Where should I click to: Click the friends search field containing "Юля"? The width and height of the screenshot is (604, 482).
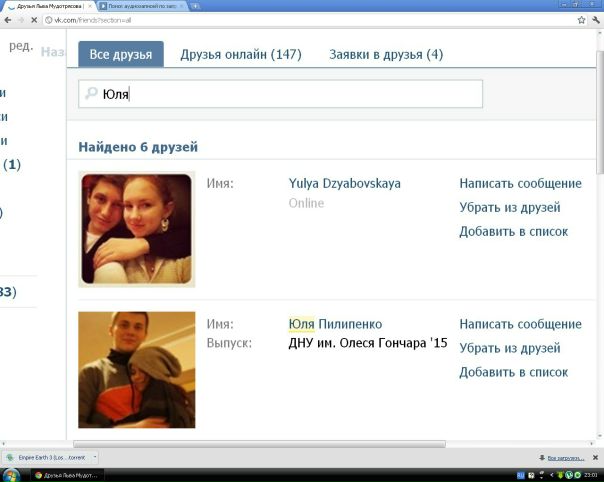(x=290, y=94)
